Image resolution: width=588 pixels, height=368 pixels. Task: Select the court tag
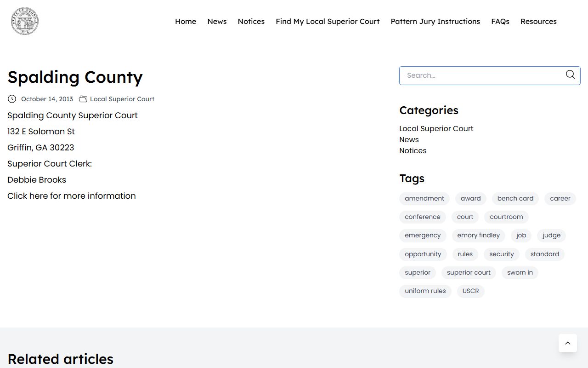[465, 217]
